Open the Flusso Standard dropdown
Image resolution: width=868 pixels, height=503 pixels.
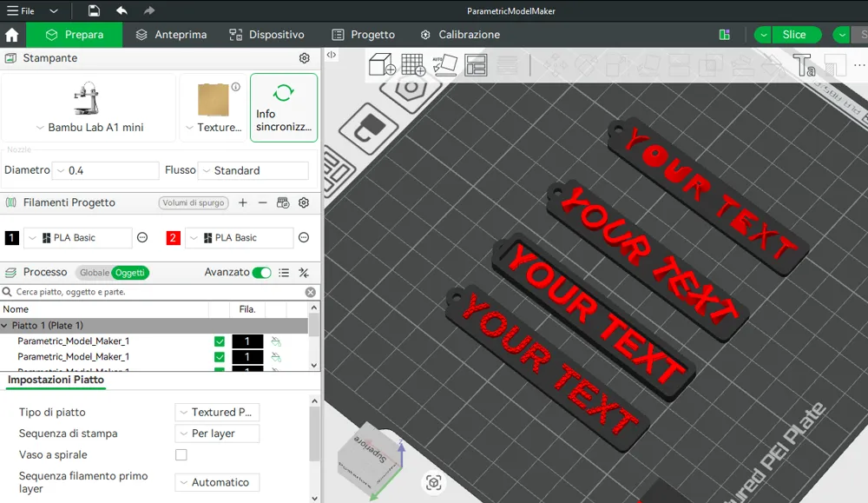click(253, 170)
